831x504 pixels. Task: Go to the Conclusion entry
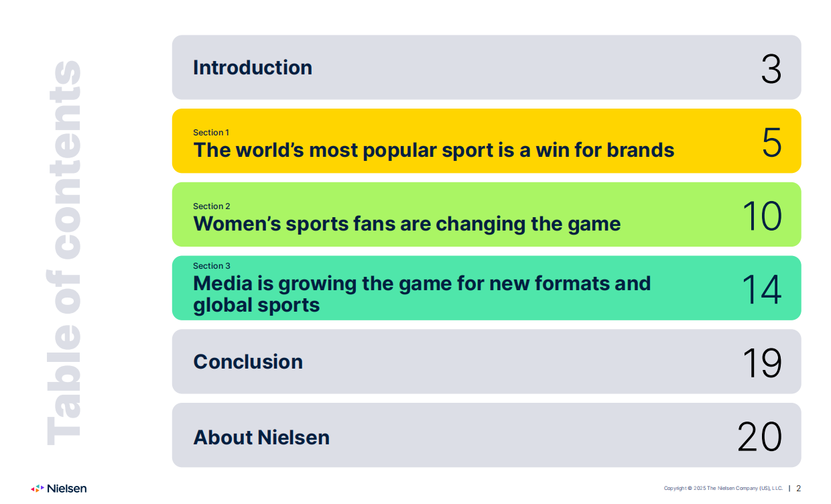pos(248,362)
